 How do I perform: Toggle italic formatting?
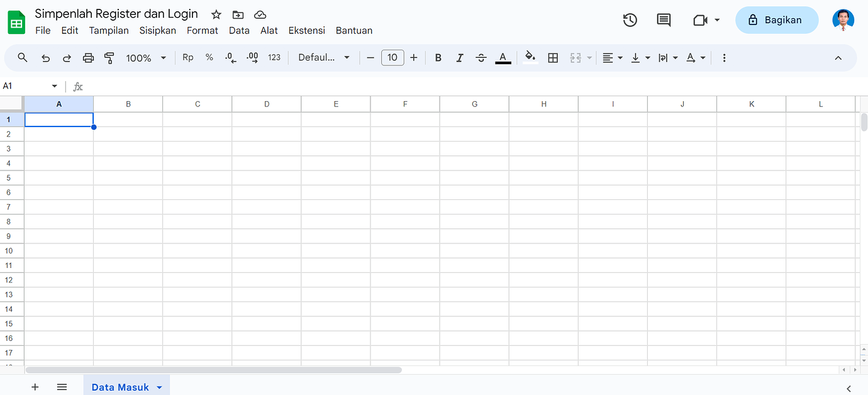[x=460, y=57]
